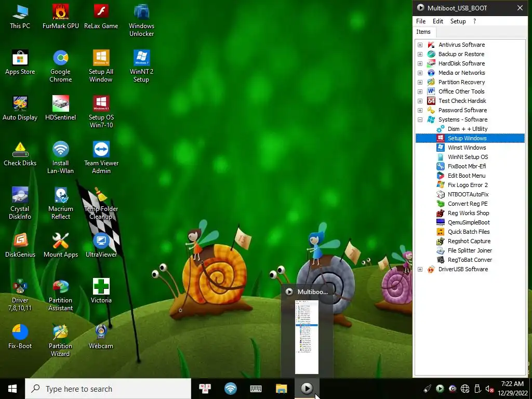Click the Apps Store desktop icon
Viewport: 532px width, 399px height.
coord(20,62)
